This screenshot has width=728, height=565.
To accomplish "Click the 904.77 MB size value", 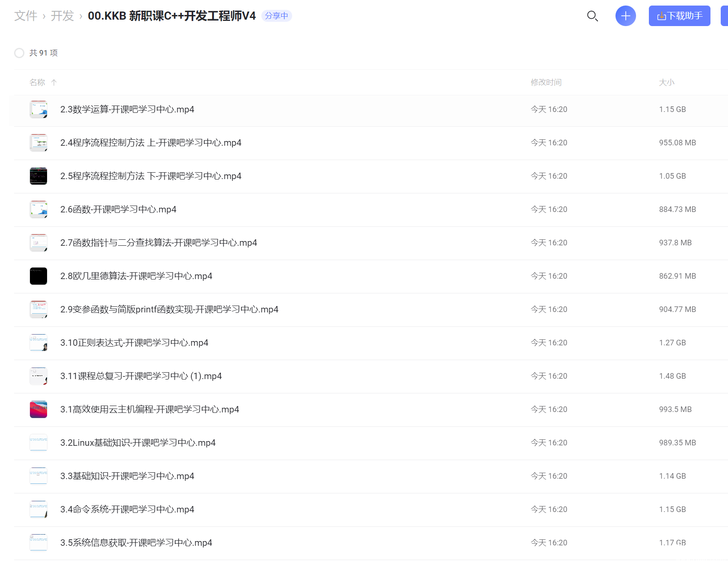I will coord(678,309).
